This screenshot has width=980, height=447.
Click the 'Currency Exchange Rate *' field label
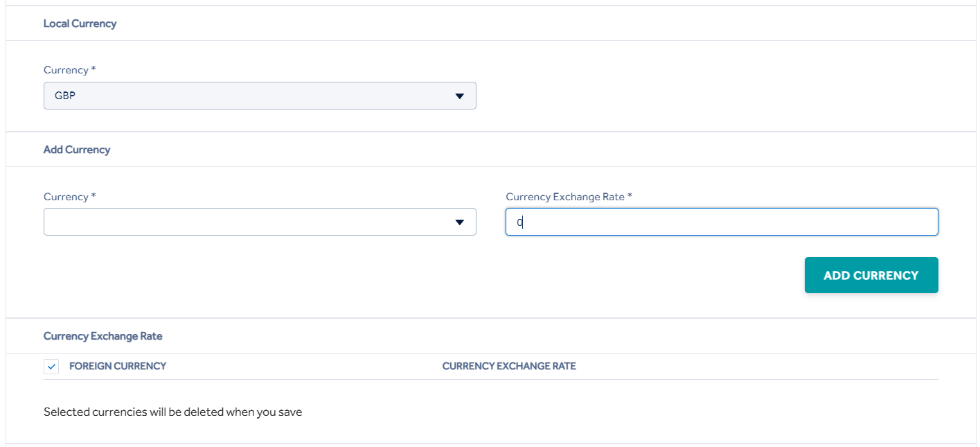click(x=569, y=197)
